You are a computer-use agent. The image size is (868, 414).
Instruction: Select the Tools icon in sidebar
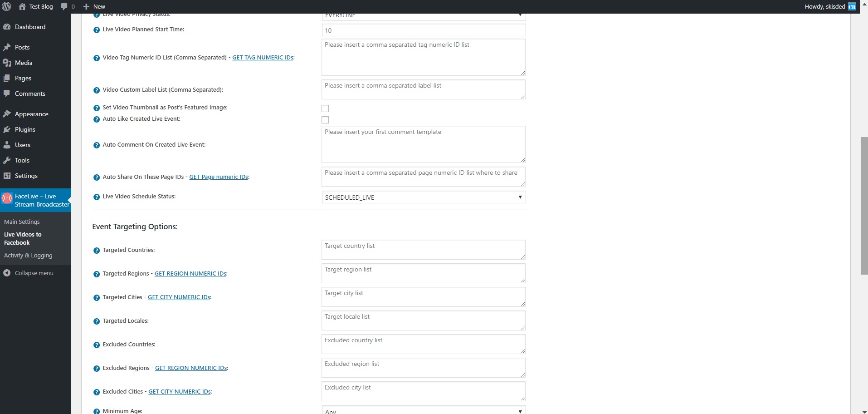6,160
